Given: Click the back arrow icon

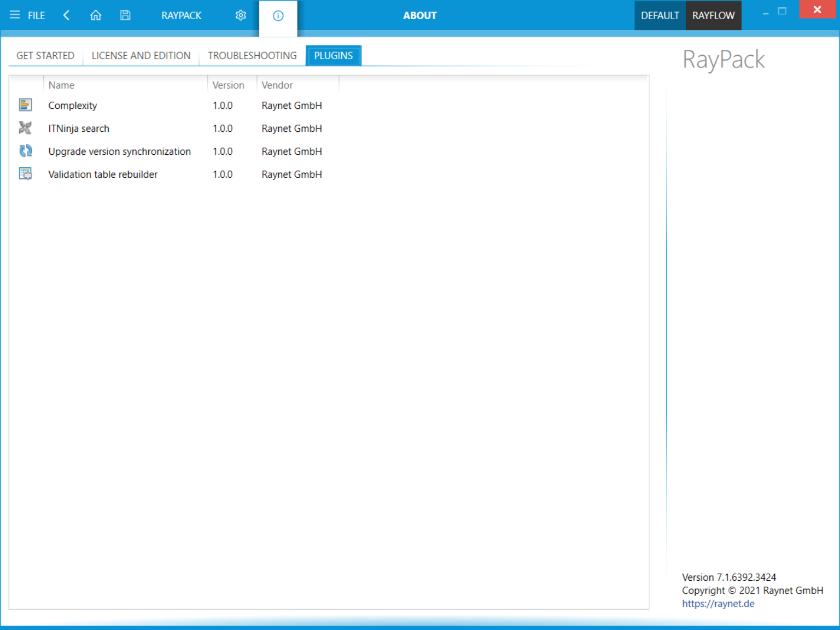Looking at the screenshot, I should pyautogui.click(x=66, y=15).
